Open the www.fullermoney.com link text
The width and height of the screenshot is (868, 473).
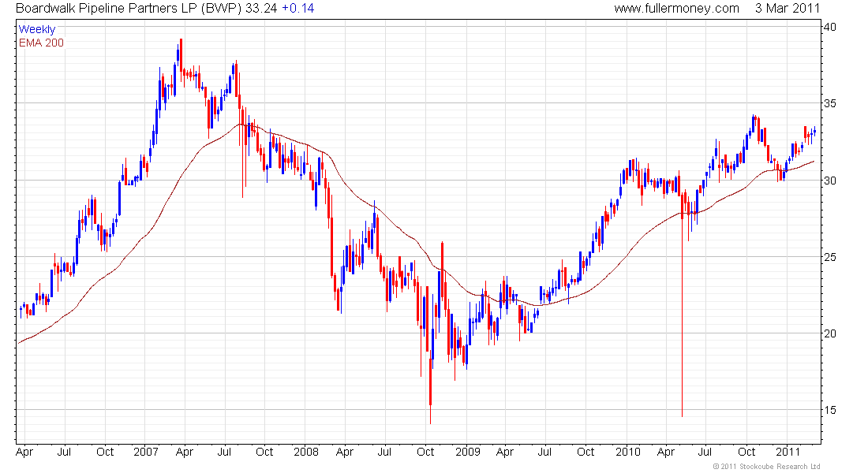676,9
